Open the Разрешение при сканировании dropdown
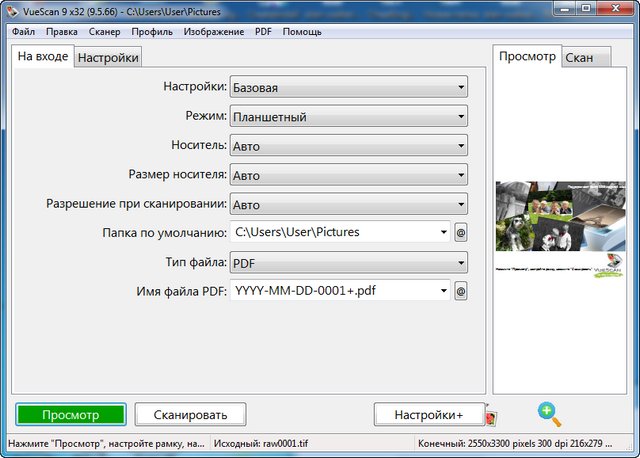Viewport: 640px width, 458px height. [x=348, y=204]
